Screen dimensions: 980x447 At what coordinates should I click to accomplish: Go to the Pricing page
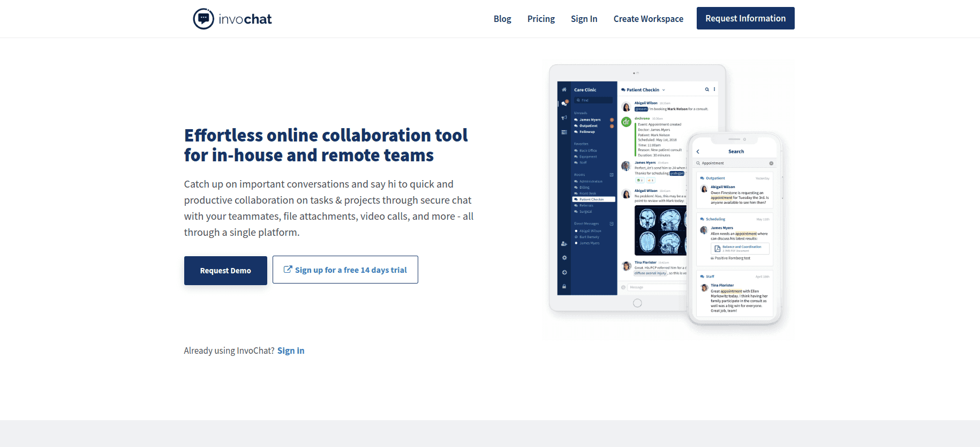coord(541,19)
